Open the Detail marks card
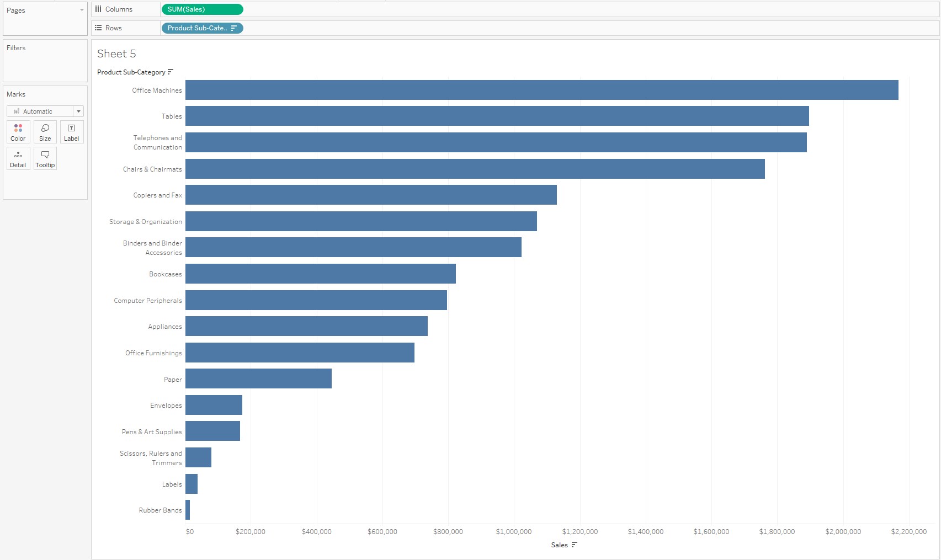 tap(18, 158)
